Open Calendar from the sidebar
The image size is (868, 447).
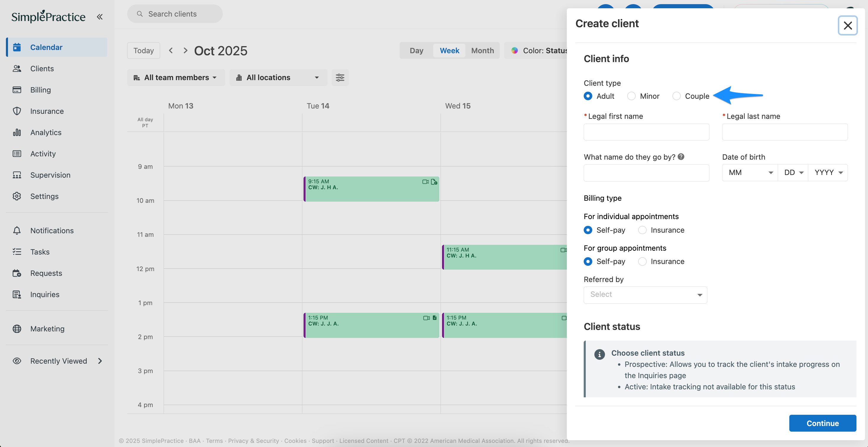click(x=57, y=47)
